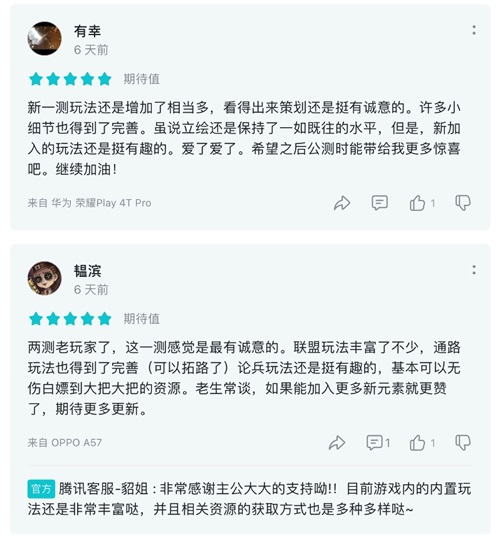Open 有幸's review text starting with 新一测玩法

244,138
